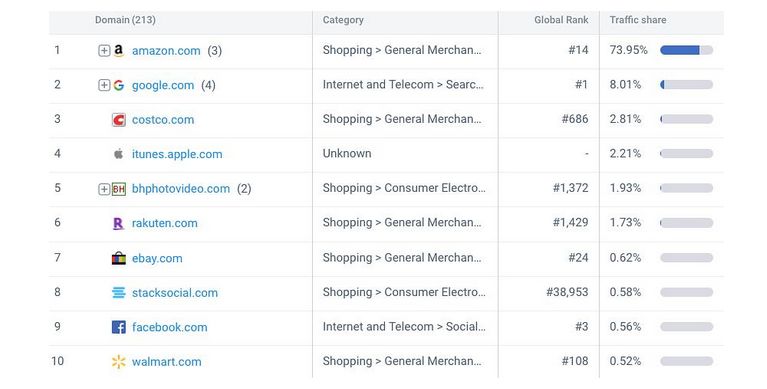
Task: Open the costco.com domain link
Action: (x=163, y=120)
